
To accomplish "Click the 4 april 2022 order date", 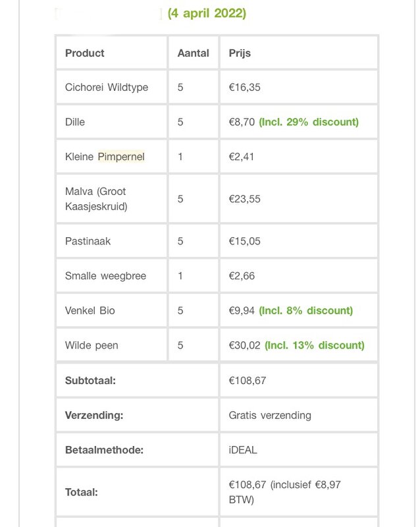I will coord(207,13).
